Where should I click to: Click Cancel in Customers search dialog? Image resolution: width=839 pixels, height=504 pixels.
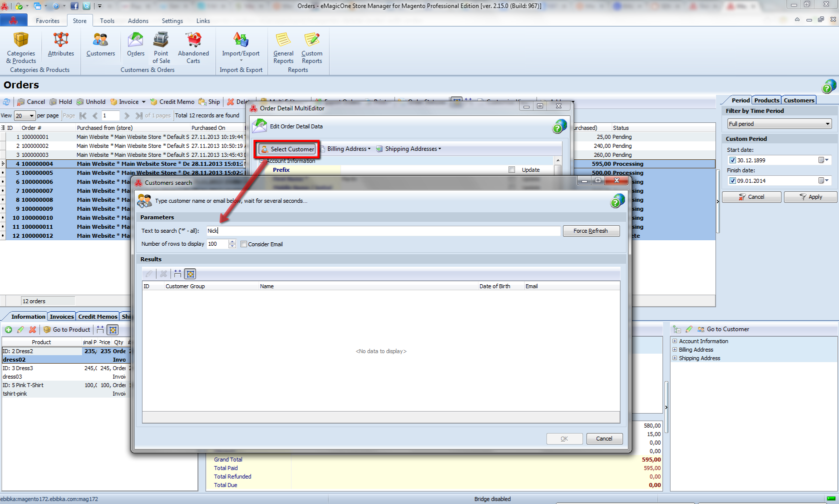point(604,439)
